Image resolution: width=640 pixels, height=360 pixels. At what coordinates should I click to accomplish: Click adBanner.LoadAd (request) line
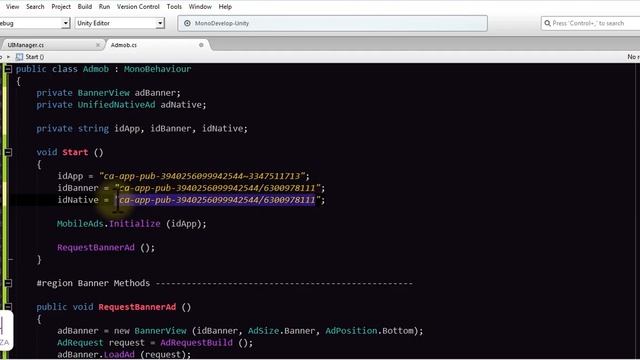pyautogui.click(x=124, y=354)
